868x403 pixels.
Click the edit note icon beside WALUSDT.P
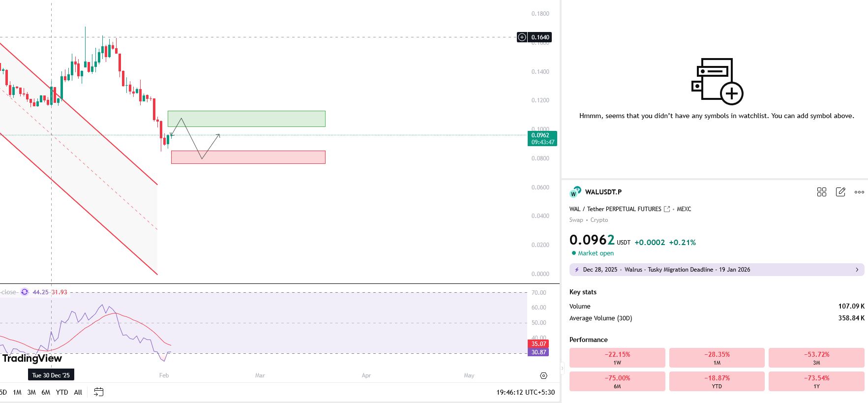pos(840,192)
